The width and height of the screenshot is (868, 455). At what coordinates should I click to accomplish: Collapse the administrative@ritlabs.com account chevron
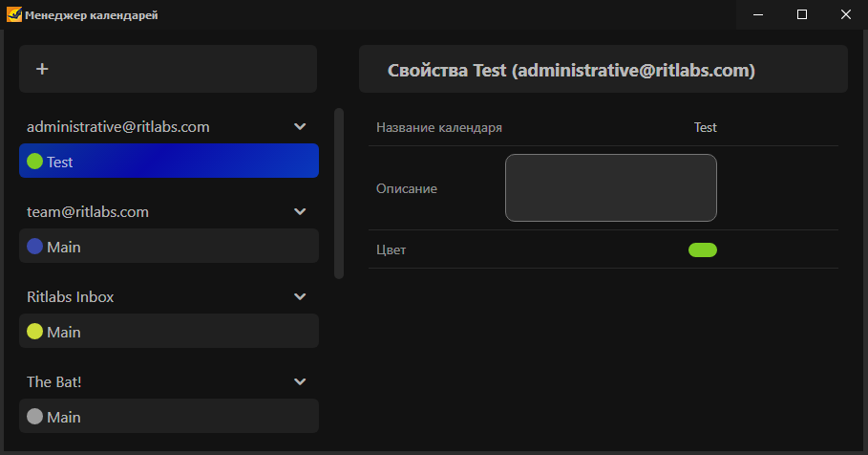tap(300, 126)
